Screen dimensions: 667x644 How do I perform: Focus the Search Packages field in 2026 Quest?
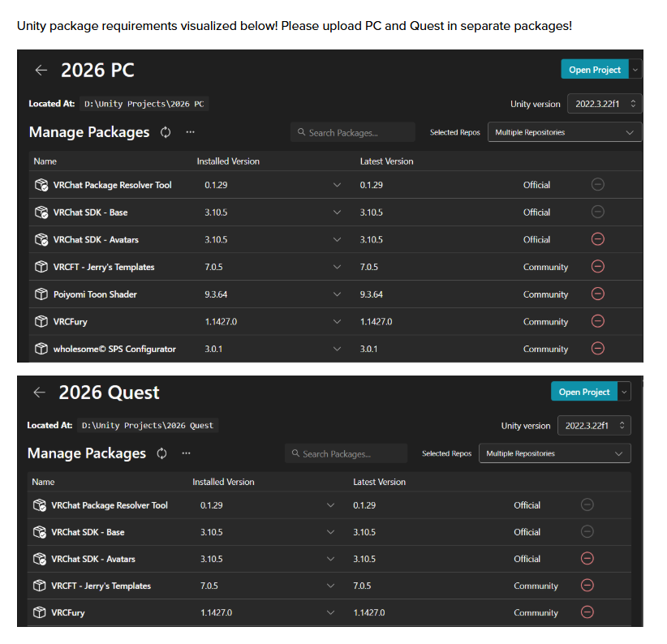click(x=346, y=453)
